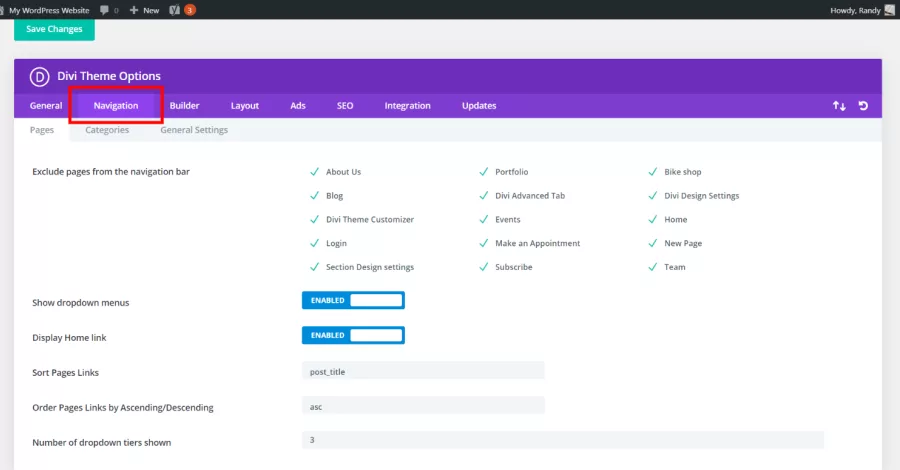900x470 pixels.
Task: Click the Number of dropdown tiers shown label
Action: (x=102, y=442)
